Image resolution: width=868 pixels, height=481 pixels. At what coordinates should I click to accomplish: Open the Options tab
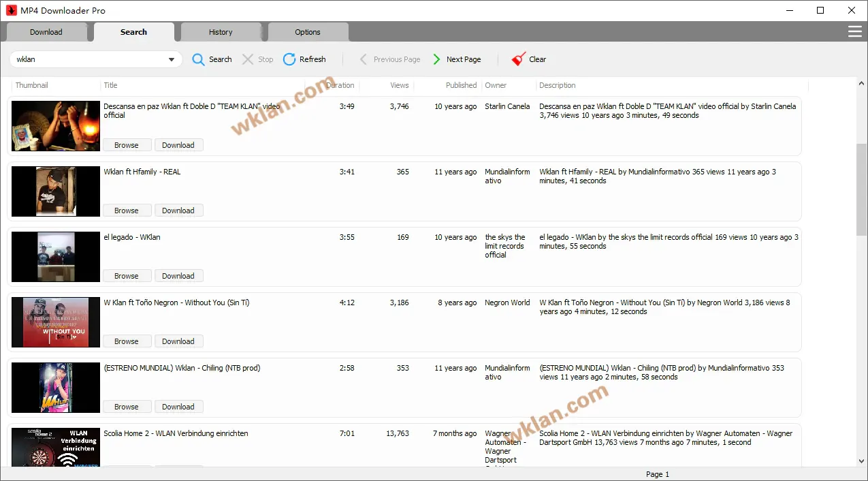pyautogui.click(x=308, y=32)
